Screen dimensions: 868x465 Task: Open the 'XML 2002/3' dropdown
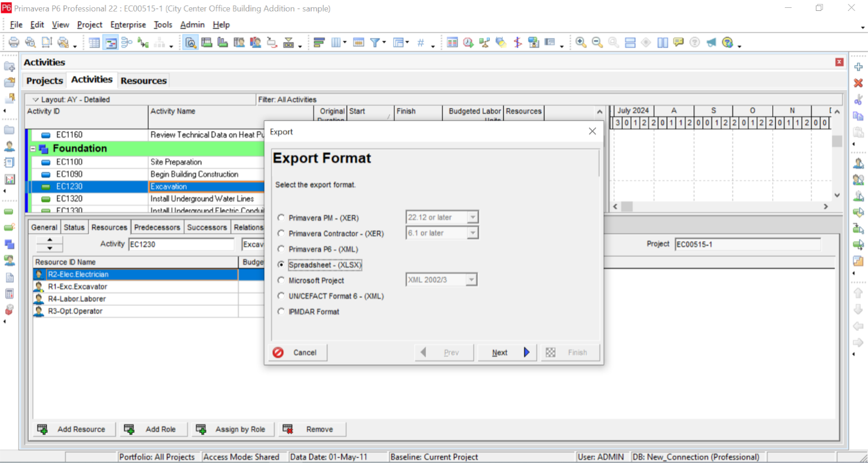coord(472,280)
